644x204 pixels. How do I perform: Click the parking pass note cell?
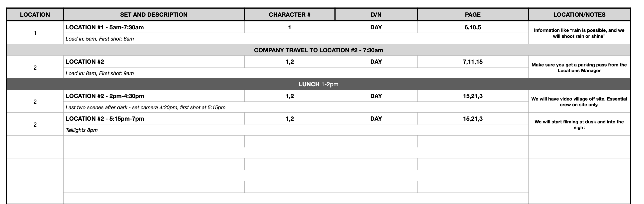point(579,68)
